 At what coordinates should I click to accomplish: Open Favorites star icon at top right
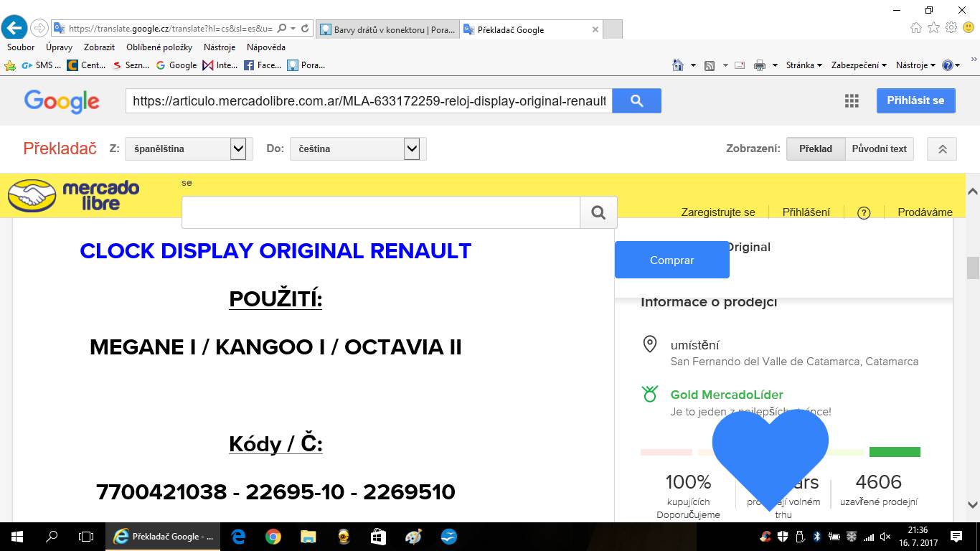[933, 28]
